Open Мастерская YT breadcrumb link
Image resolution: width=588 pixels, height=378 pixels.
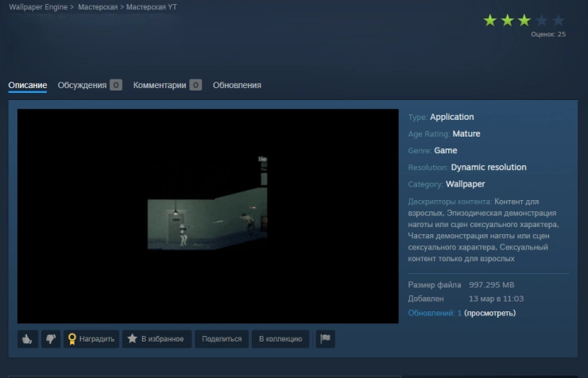pos(152,6)
